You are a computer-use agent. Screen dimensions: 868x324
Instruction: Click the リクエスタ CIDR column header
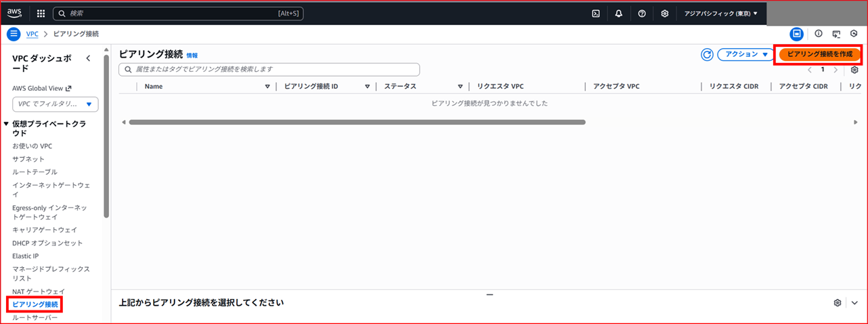734,87
